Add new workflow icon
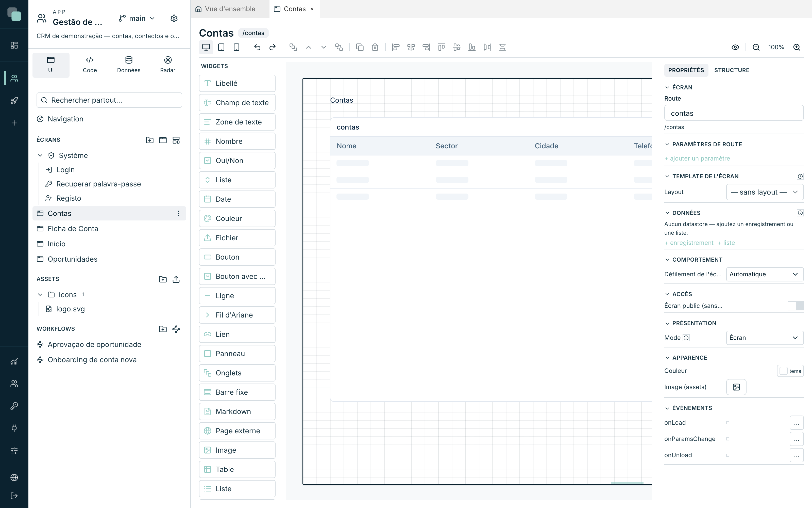Viewport: 812px width, 508px height. [x=176, y=329]
